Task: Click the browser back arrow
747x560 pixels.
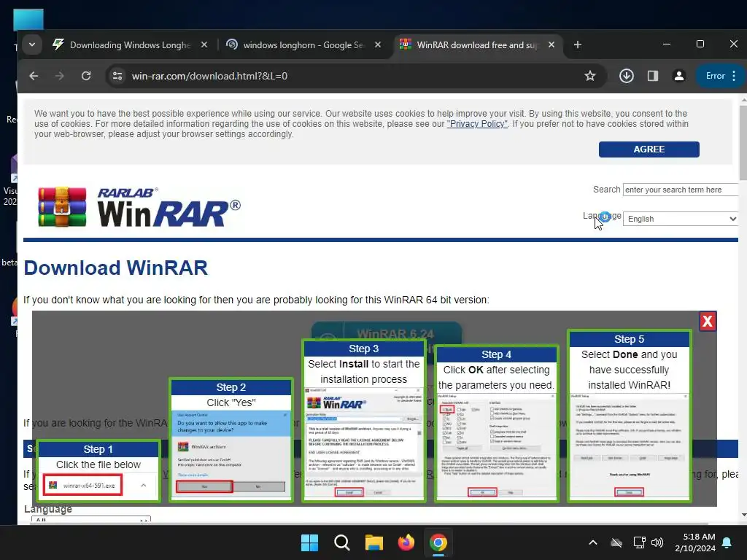Action: 34,76
